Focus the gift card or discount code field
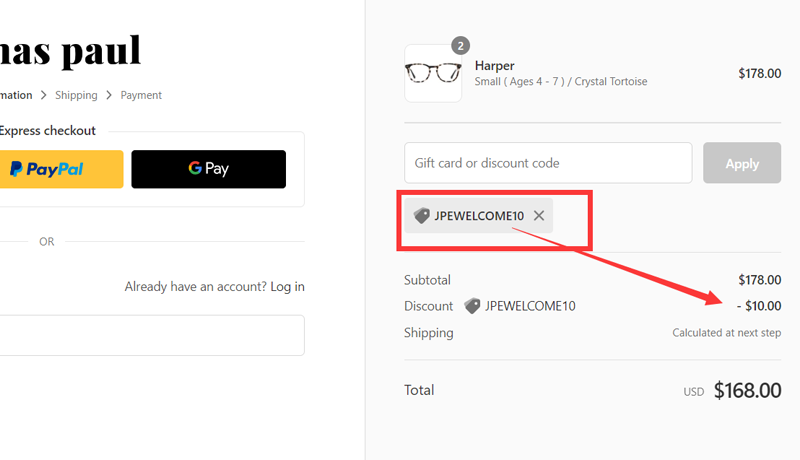Viewport: 800px width, 460px height. pyautogui.click(x=548, y=163)
